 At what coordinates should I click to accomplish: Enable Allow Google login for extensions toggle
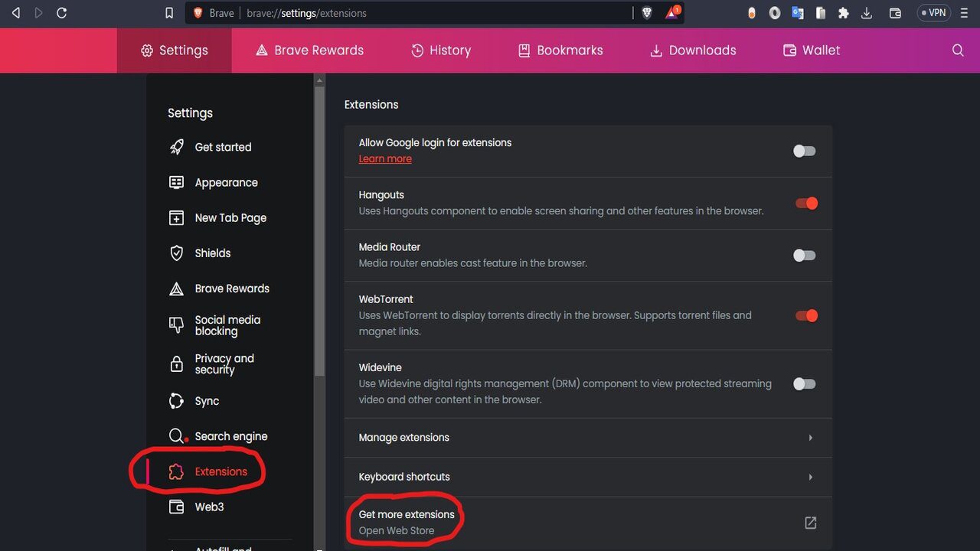click(x=805, y=151)
